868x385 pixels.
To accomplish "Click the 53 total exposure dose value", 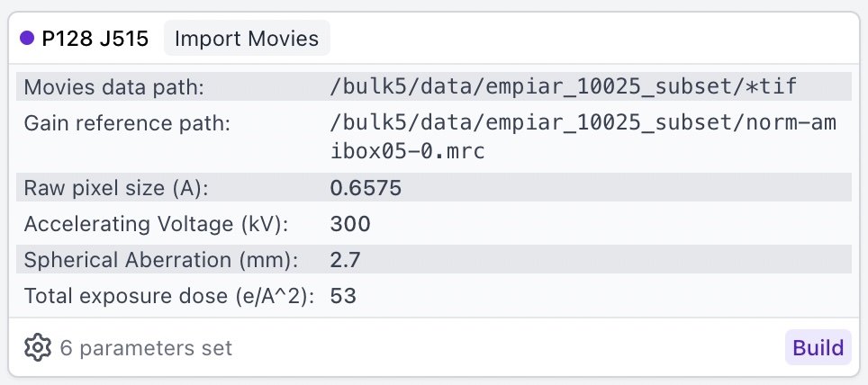I will coord(344,296).
